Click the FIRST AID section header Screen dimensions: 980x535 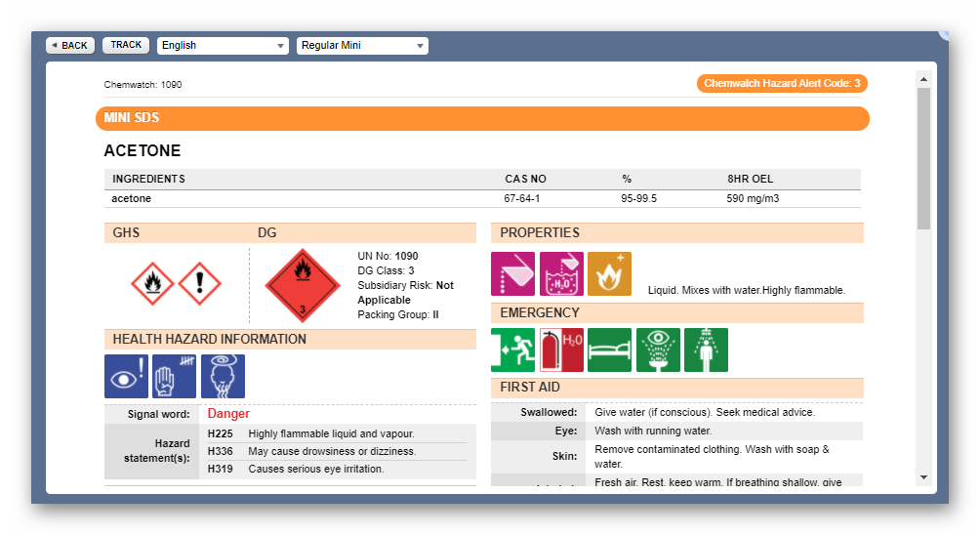click(x=677, y=388)
